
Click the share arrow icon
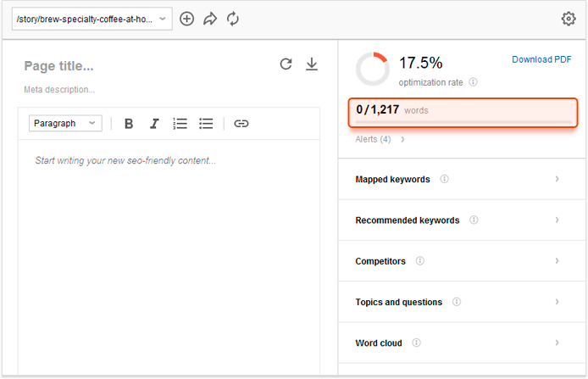pyautogui.click(x=210, y=19)
